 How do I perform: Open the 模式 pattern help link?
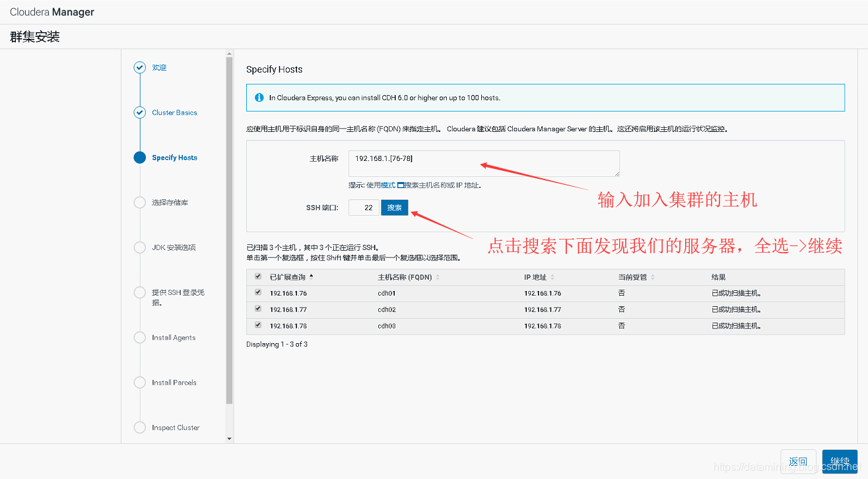coord(388,185)
